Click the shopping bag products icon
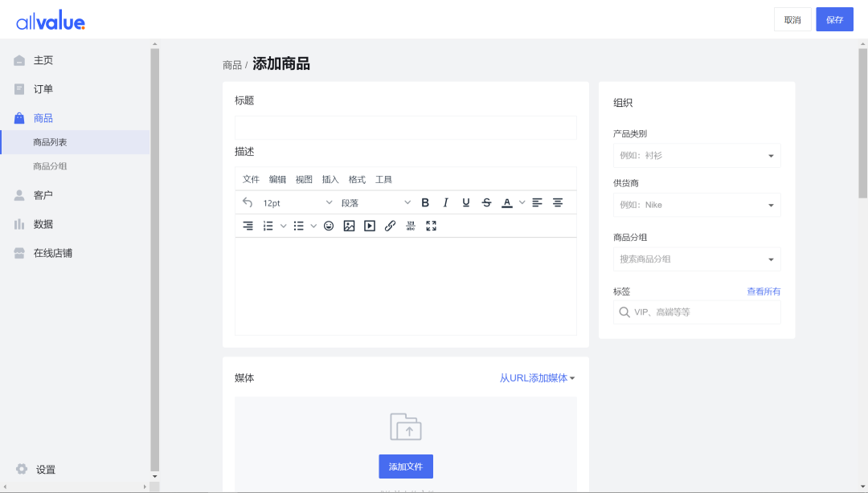 click(x=19, y=118)
